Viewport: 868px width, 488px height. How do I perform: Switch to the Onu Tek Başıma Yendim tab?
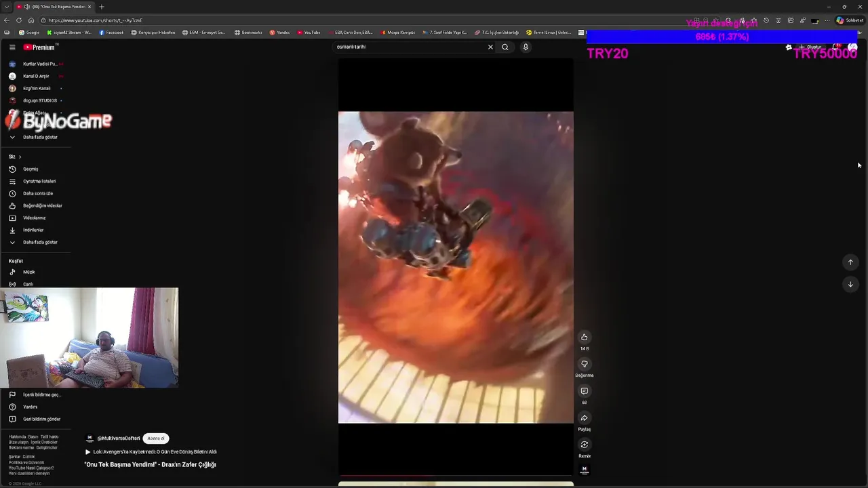[x=54, y=7]
